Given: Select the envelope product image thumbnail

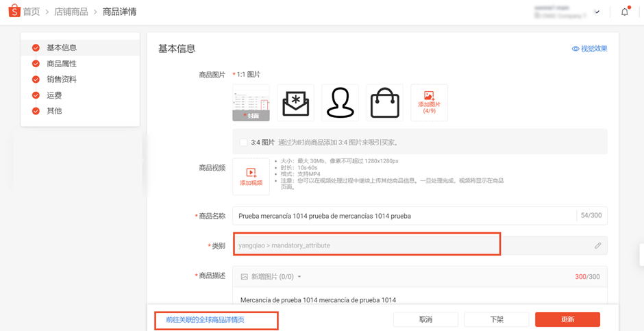Looking at the screenshot, I should click(296, 103).
